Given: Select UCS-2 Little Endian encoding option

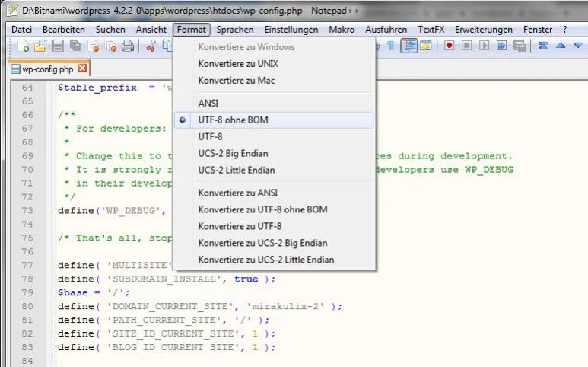Looking at the screenshot, I should 274,170.
